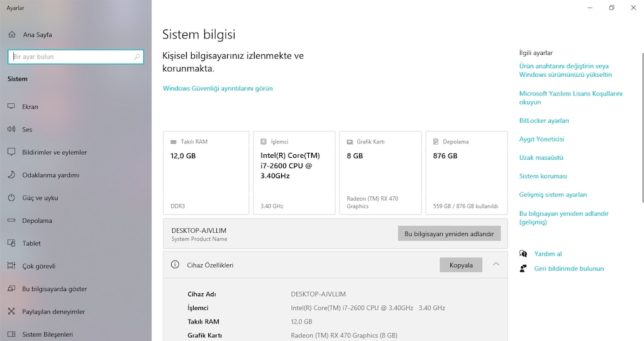This screenshot has width=644, height=341.
Task: Click the 12,0 GB RAM card value
Action: 183,155
